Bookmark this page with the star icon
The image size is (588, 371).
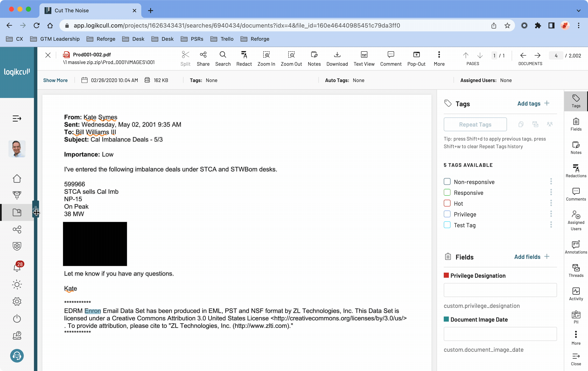coord(507,26)
